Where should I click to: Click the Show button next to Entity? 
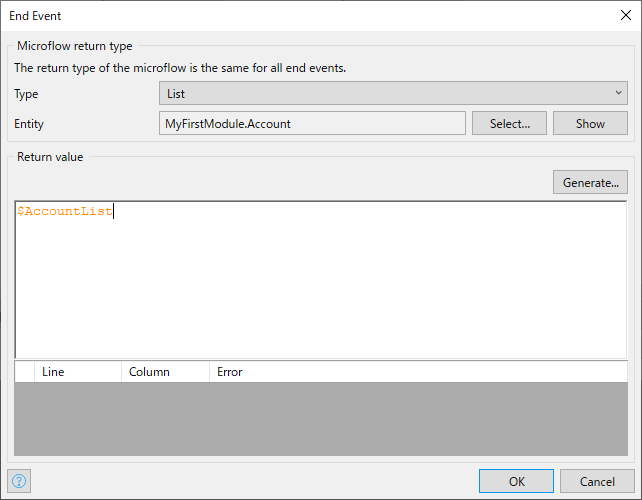coord(590,123)
